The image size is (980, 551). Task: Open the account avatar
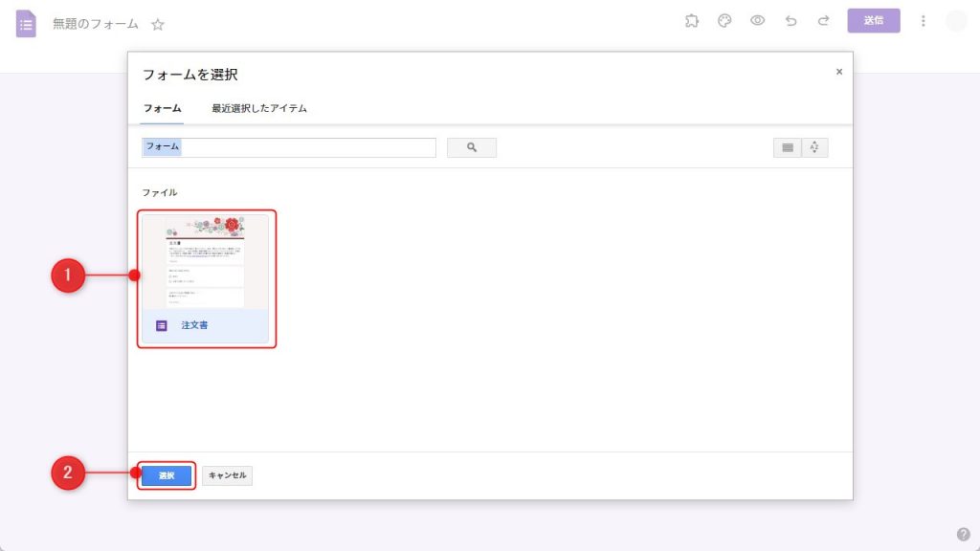tap(956, 21)
